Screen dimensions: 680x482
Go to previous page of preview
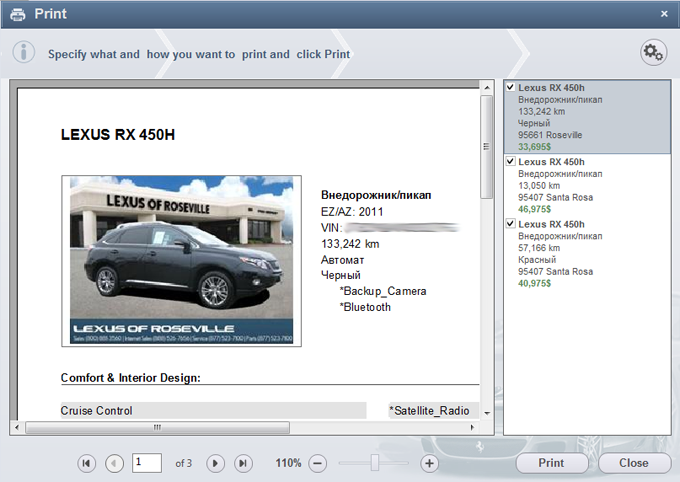(x=114, y=463)
